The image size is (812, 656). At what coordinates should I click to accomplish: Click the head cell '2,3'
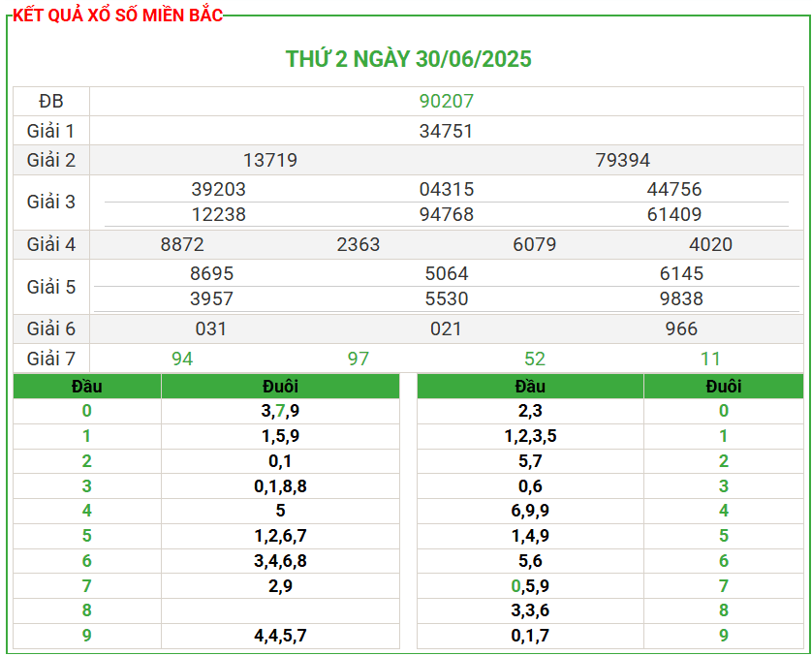coord(530,411)
